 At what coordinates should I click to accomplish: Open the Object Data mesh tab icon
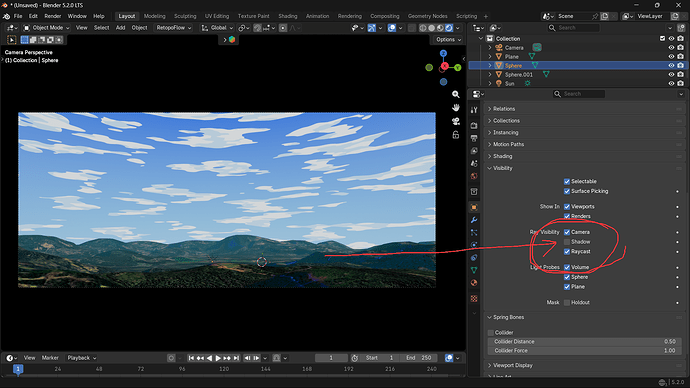(x=474, y=270)
